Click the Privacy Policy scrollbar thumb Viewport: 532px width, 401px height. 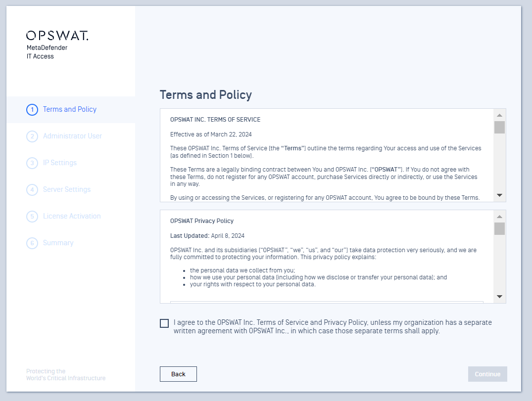pyautogui.click(x=499, y=228)
